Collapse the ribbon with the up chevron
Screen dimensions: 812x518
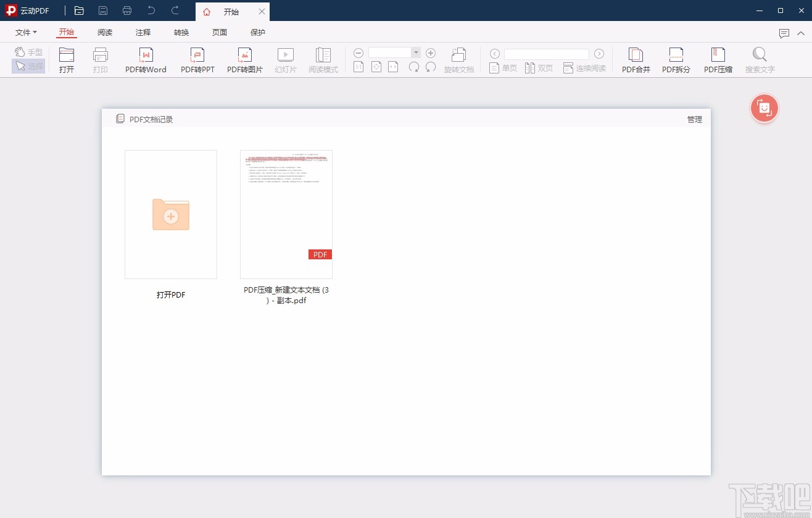[801, 33]
